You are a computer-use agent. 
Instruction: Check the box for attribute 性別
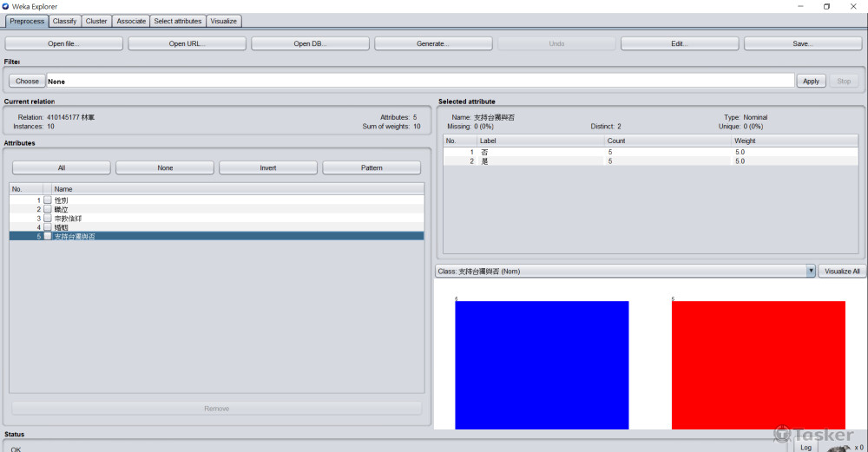pyautogui.click(x=48, y=200)
